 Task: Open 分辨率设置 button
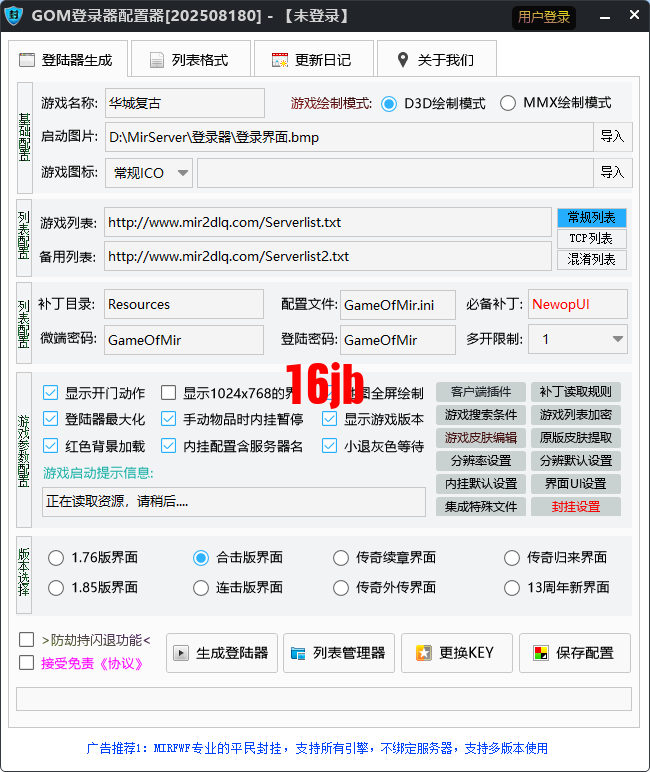click(481, 461)
